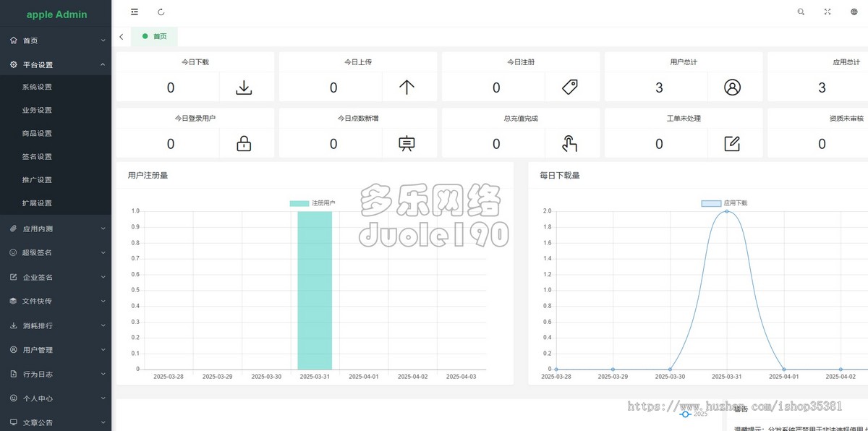Go to 首页 in sidebar

(x=56, y=40)
